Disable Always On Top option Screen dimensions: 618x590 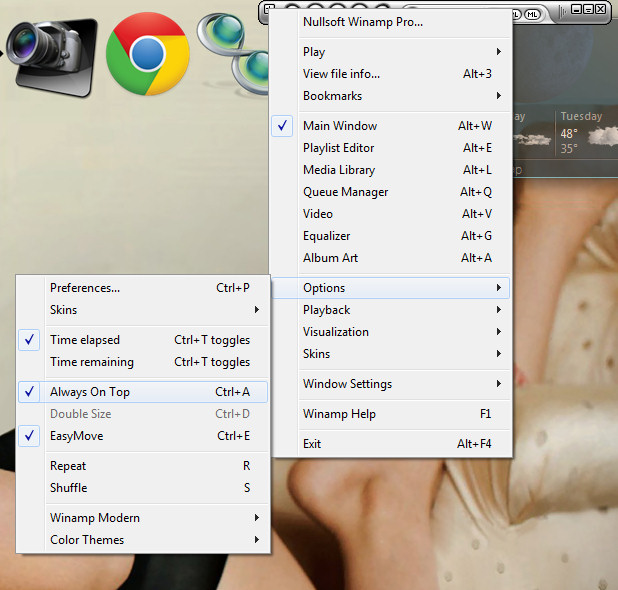[143, 392]
